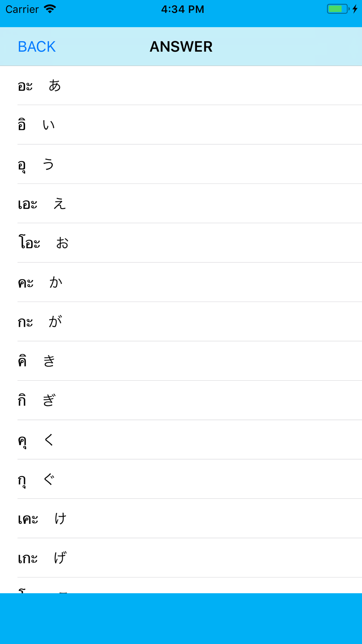Tap the Carrier label in status bar
The height and width of the screenshot is (644, 362).
coord(22,9)
